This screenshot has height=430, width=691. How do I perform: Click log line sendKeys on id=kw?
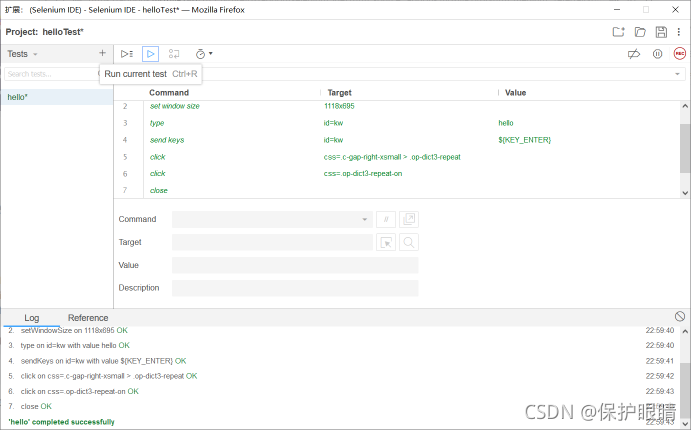[104, 361]
